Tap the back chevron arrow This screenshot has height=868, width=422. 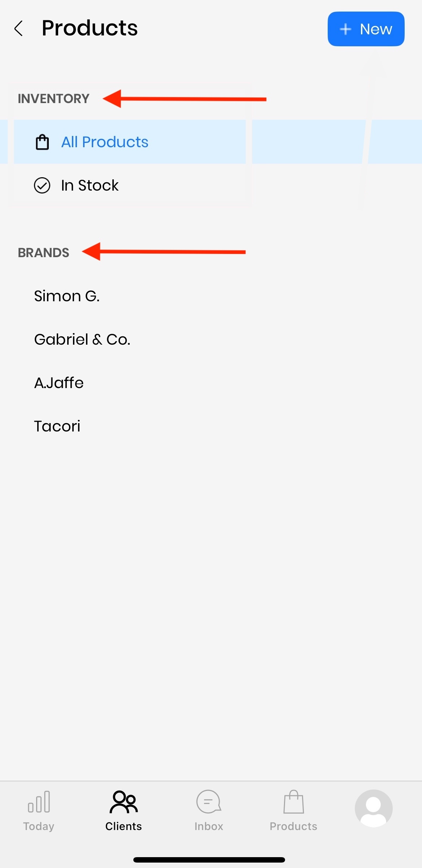coord(19,28)
